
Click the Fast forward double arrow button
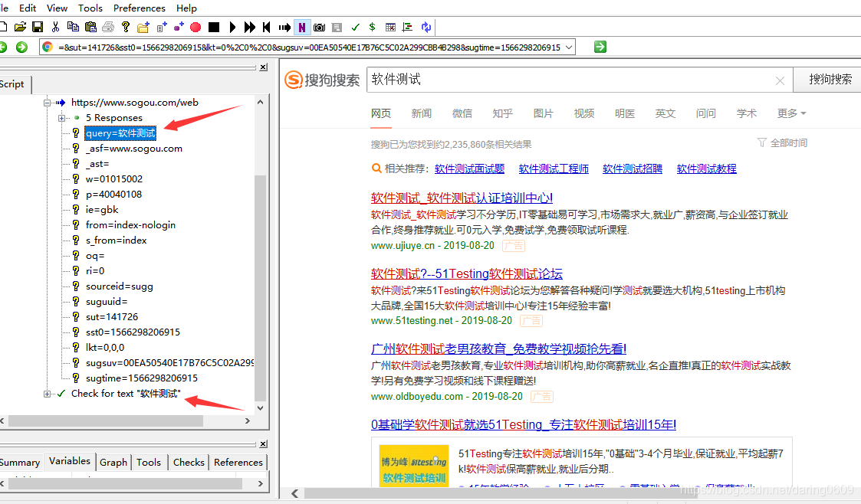pos(250,27)
